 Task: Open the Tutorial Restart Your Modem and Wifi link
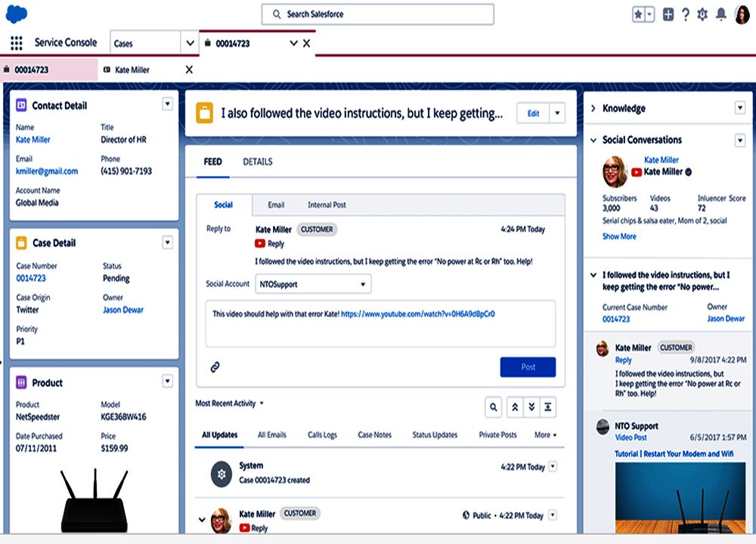point(674,454)
